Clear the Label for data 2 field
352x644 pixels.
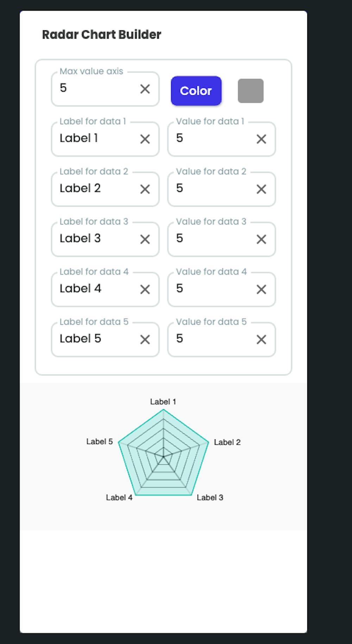click(x=145, y=189)
